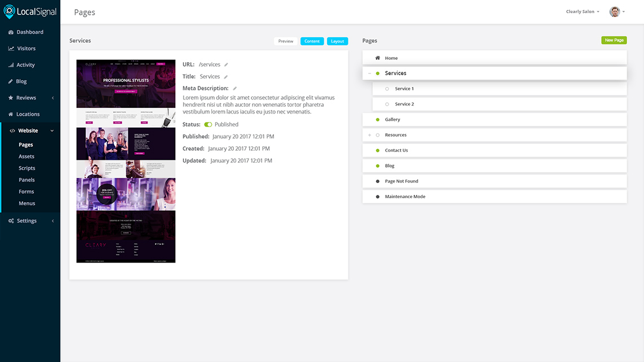
Task: Open the Activity chart section
Action: [x=12, y=64]
